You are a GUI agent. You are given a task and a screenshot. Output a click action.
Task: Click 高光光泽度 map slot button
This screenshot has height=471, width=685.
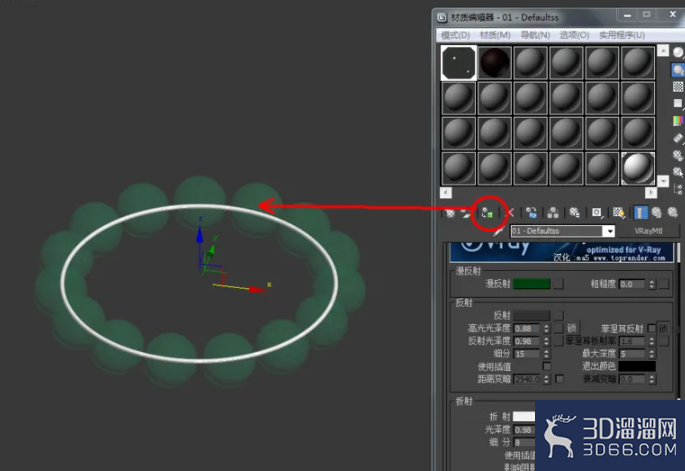coord(558,328)
